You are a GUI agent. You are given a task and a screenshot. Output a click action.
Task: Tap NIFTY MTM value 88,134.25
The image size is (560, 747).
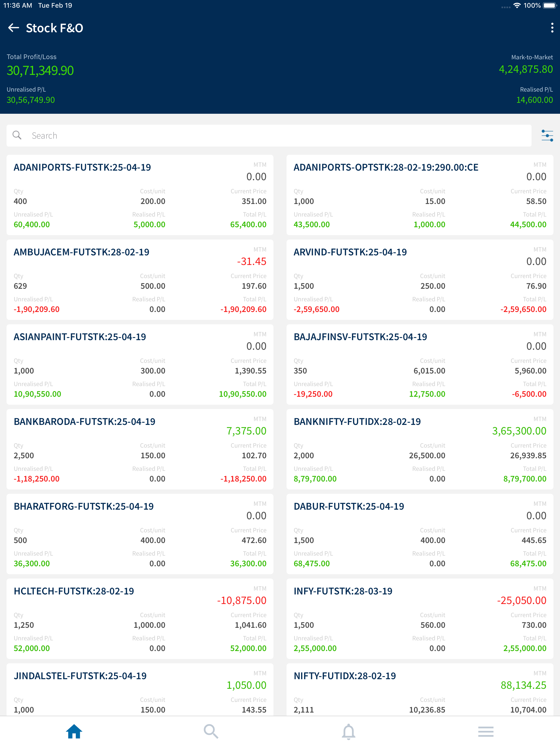[524, 685]
